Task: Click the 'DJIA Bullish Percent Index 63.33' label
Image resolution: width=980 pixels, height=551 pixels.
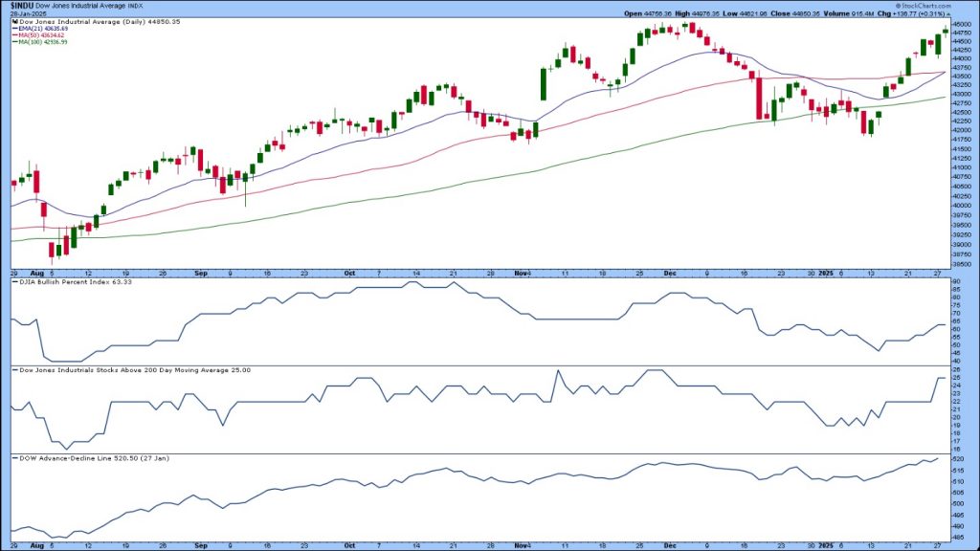Action: [x=75, y=282]
